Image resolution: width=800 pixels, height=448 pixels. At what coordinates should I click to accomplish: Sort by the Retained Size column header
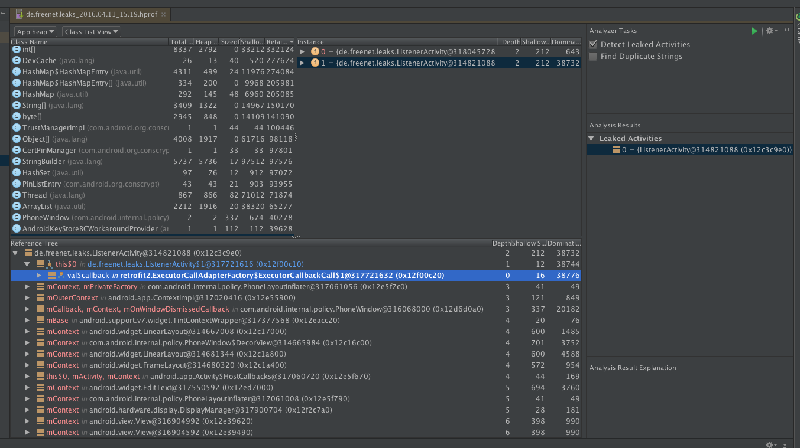click(279, 42)
